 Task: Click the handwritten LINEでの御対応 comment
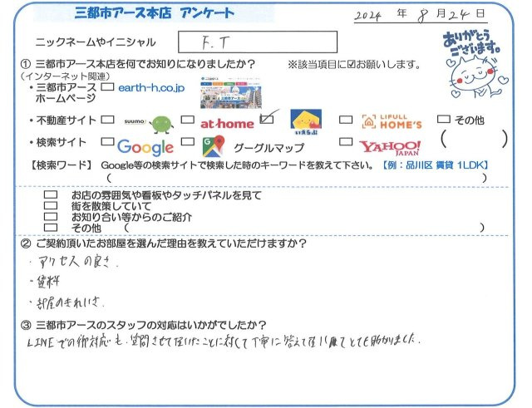(x=224, y=342)
